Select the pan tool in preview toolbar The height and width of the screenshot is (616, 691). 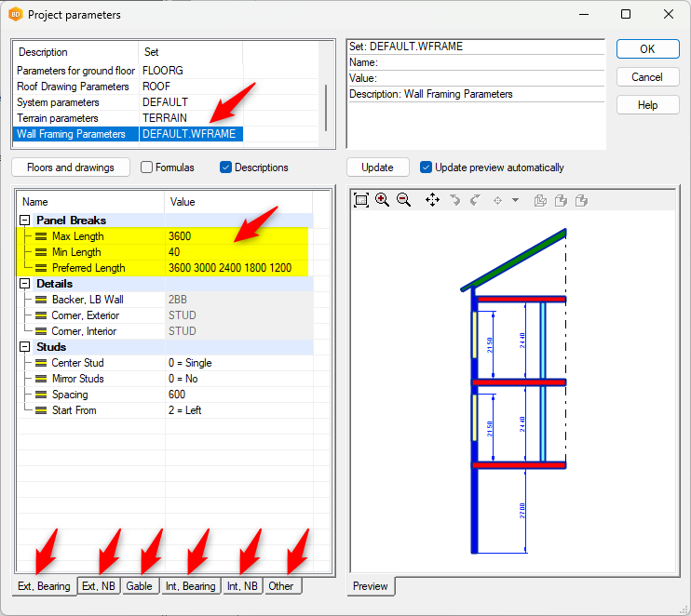(432, 200)
